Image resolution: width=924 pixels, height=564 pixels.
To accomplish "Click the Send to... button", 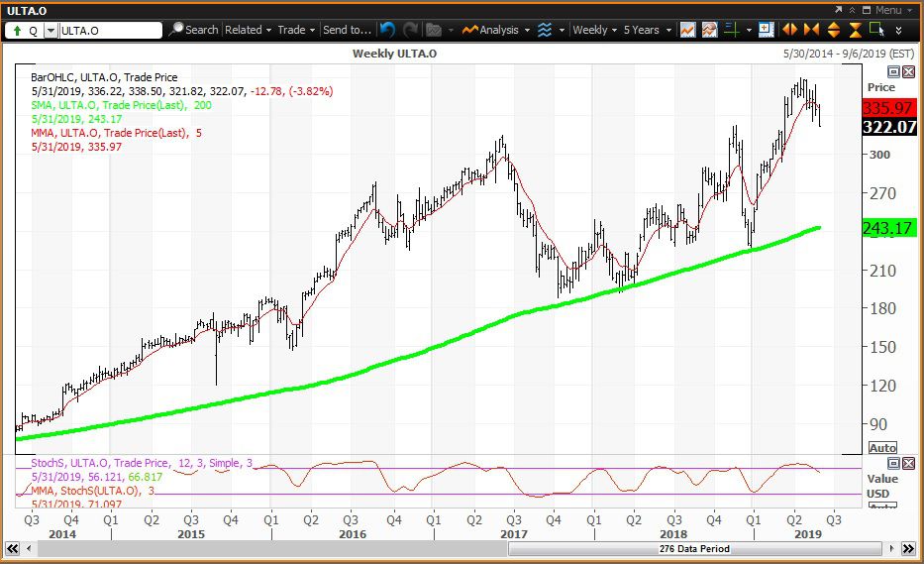I will pos(347,30).
